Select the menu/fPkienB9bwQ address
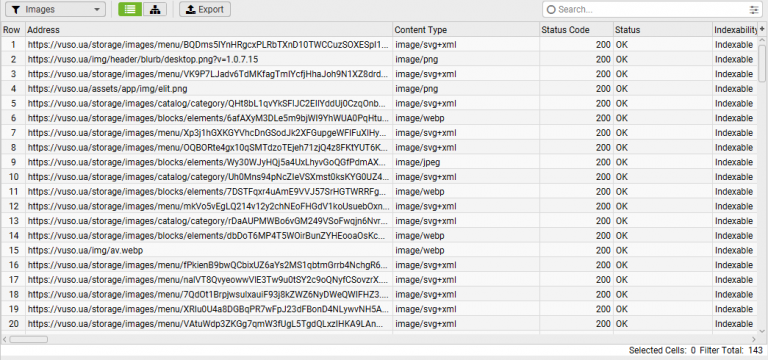This screenshot has width=768, height=360. point(209,265)
